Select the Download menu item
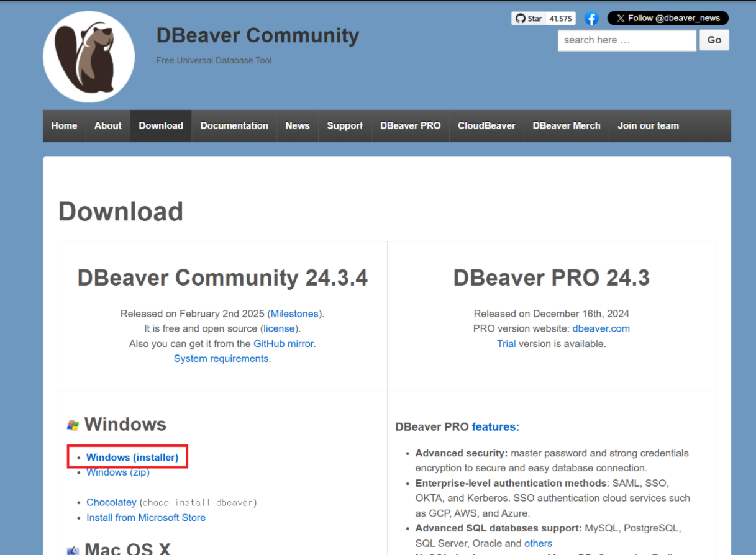The image size is (756, 555). click(x=161, y=125)
